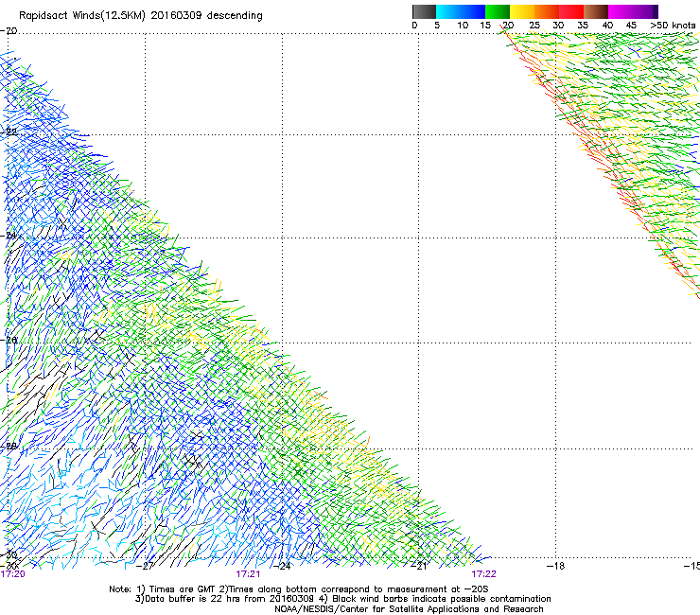
Task: Click the yellow 20–25 knots legend swatch
Action: (x=522, y=11)
